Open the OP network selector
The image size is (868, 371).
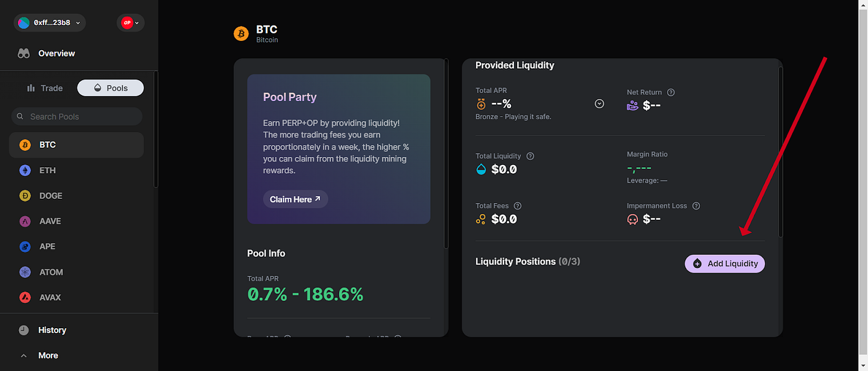[x=130, y=22]
